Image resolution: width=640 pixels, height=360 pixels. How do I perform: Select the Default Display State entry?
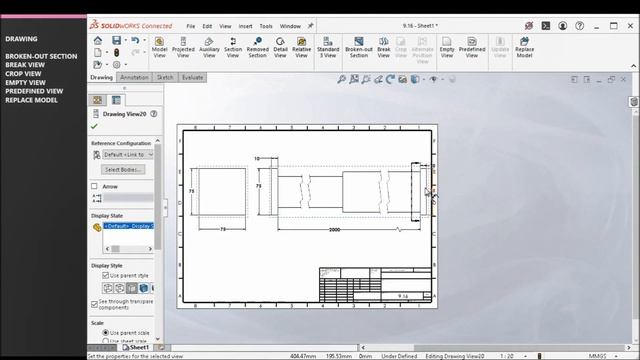tap(129, 226)
